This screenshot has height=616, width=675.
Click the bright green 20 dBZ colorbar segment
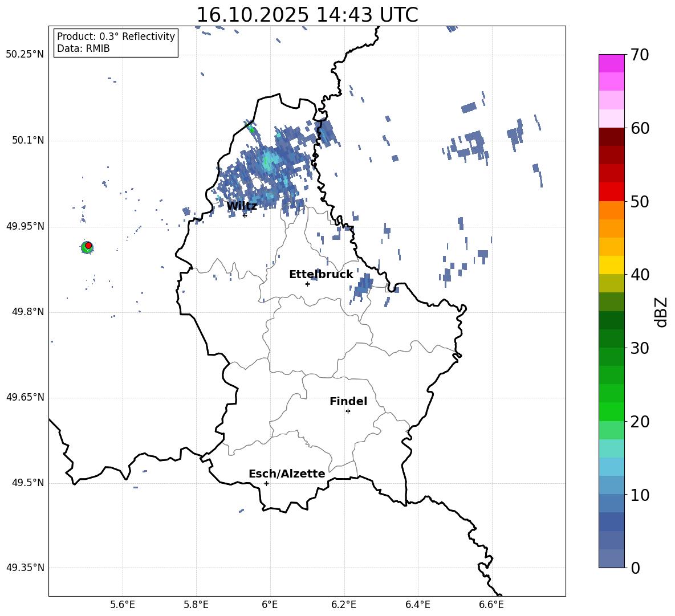[x=611, y=411]
